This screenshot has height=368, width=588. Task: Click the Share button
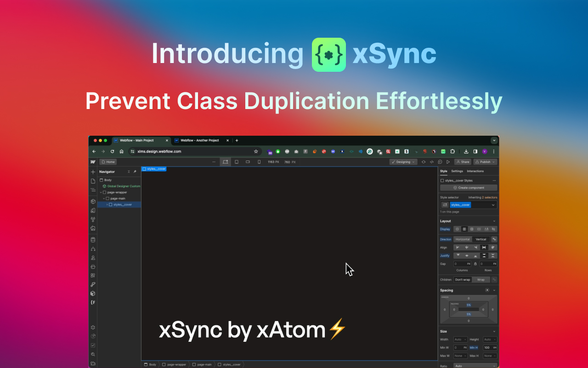pyautogui.click(x=463, y=162)
